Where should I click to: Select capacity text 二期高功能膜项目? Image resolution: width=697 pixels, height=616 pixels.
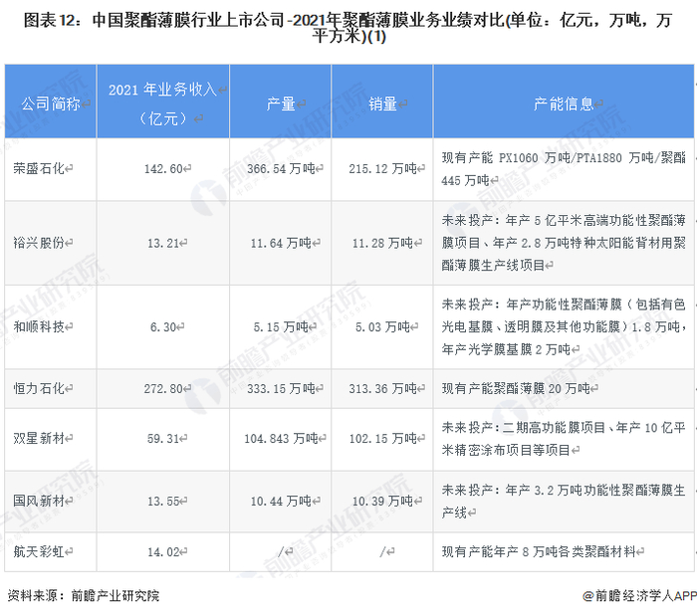pos(554,428)
